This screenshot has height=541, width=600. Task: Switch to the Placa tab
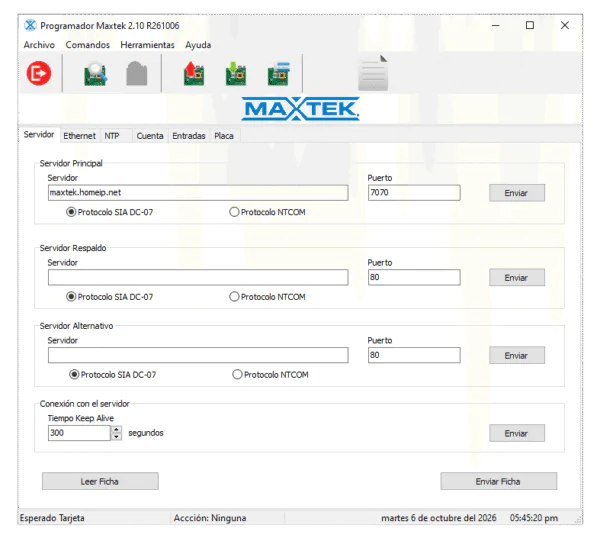[224, 136]
